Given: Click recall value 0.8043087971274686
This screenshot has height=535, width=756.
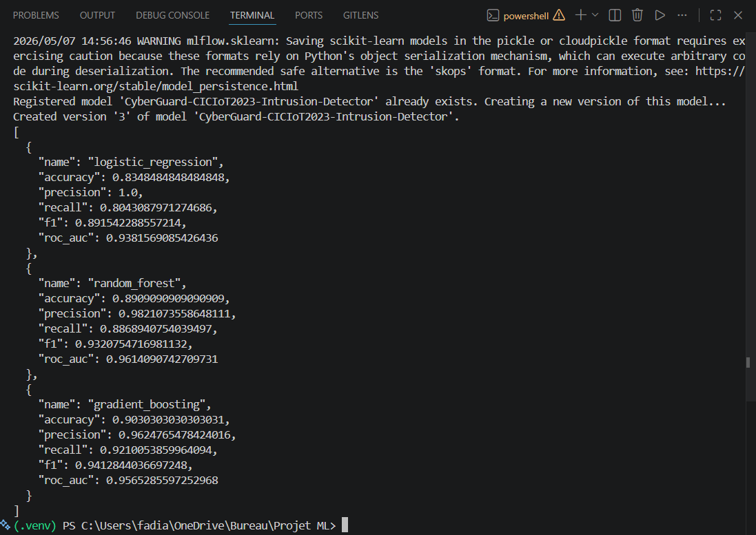Looking at the screenshot, I should (x=156, y=208).
